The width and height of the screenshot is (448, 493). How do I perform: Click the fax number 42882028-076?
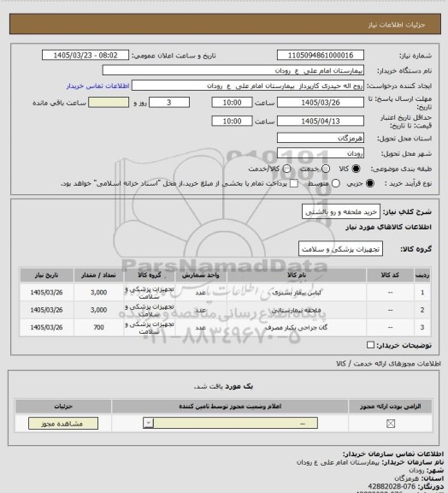tap(392, 486)
